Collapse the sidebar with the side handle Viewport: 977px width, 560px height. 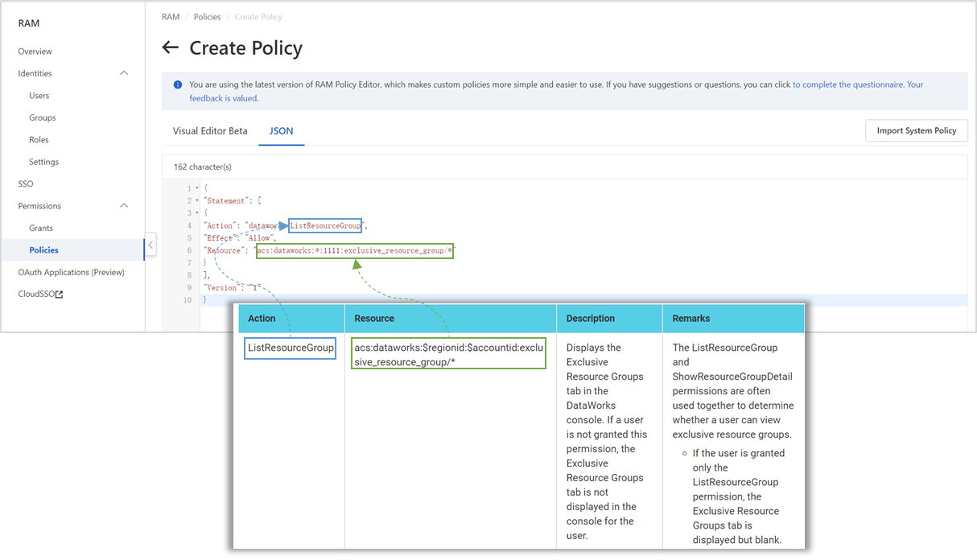(x=150, y=245)
